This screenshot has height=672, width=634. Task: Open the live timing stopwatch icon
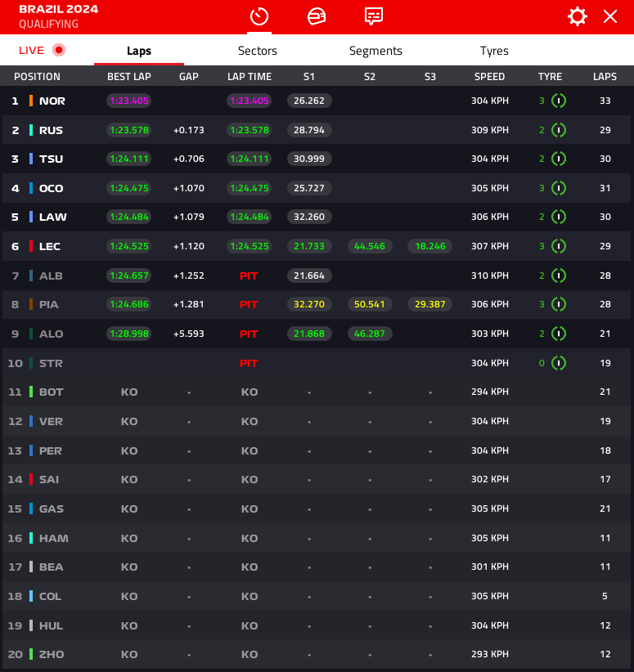pos(259,16)
